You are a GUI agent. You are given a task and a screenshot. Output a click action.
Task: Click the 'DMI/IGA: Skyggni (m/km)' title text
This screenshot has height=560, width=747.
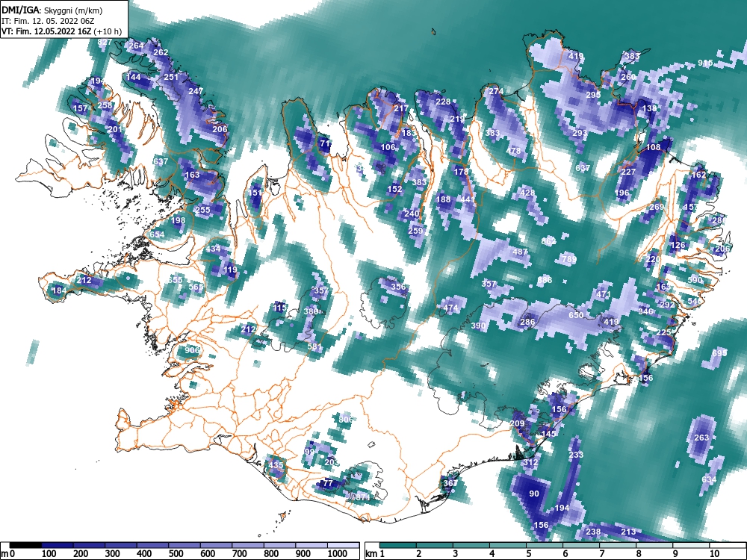52,10
